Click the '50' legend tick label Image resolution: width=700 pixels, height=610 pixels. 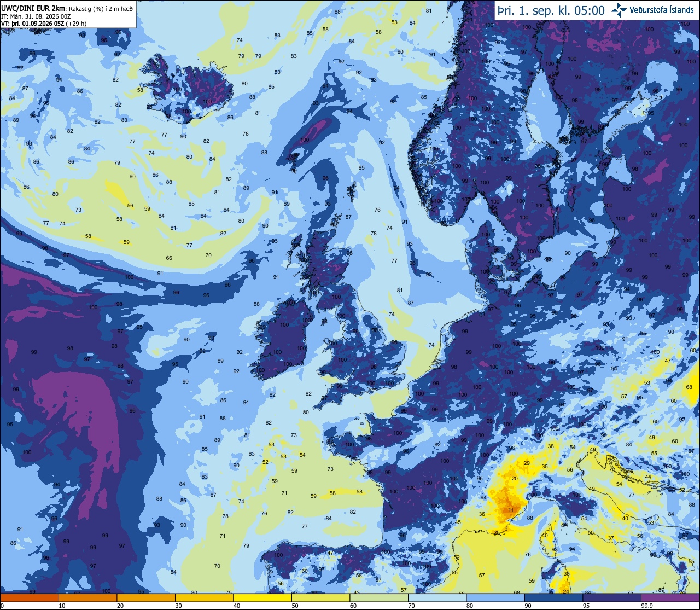(295, 606)
